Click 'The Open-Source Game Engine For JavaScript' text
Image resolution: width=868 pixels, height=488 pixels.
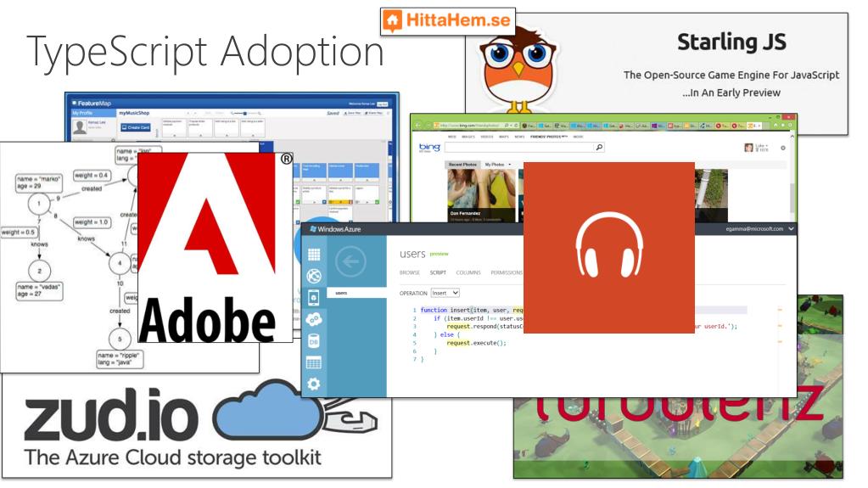point(731,75)
